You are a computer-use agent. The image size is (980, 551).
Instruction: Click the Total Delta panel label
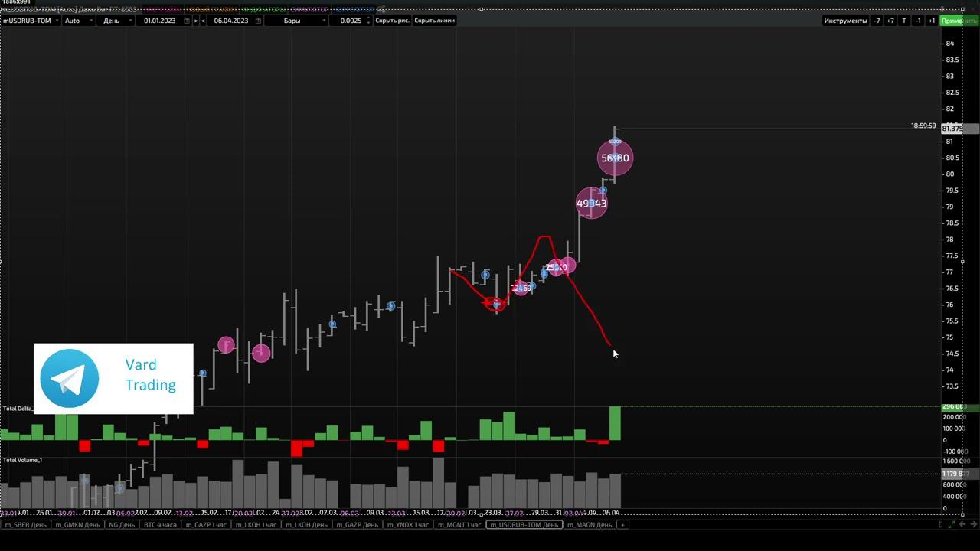tap(18, 409)
